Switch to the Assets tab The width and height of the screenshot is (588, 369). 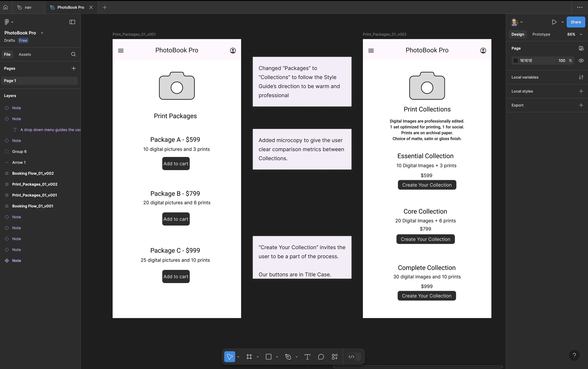pyautogui.click(x=25, y=55)
